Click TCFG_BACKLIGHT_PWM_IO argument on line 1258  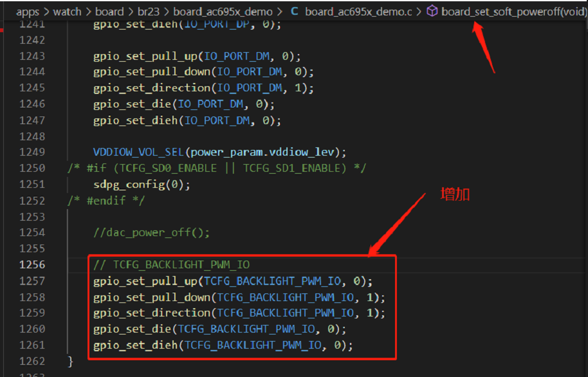tap(286, 297)
